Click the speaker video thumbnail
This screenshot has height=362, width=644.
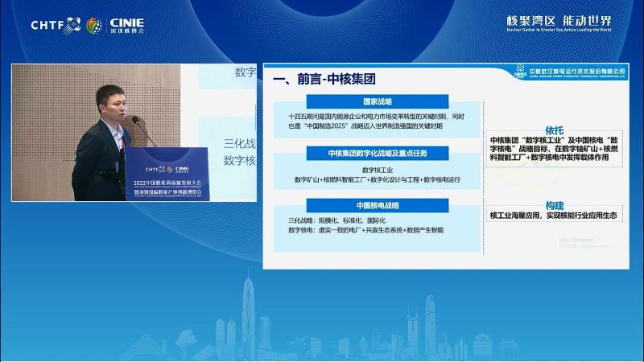[x=132, y=133]
